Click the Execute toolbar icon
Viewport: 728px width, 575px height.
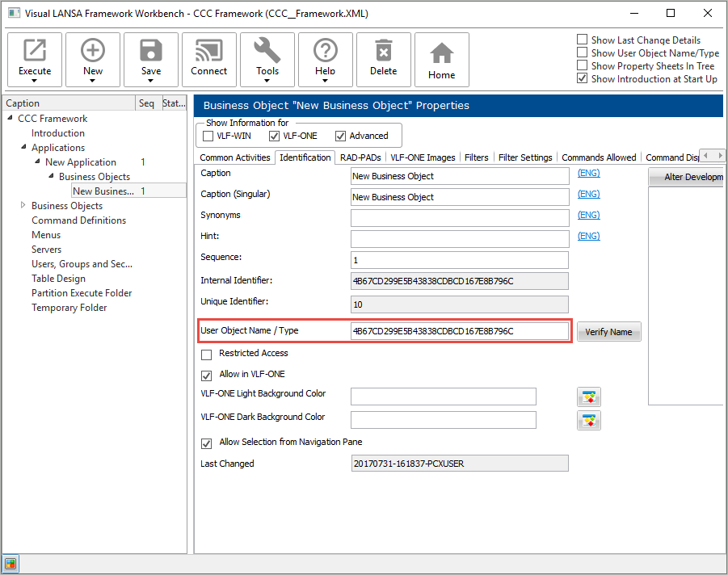[35, 52]
